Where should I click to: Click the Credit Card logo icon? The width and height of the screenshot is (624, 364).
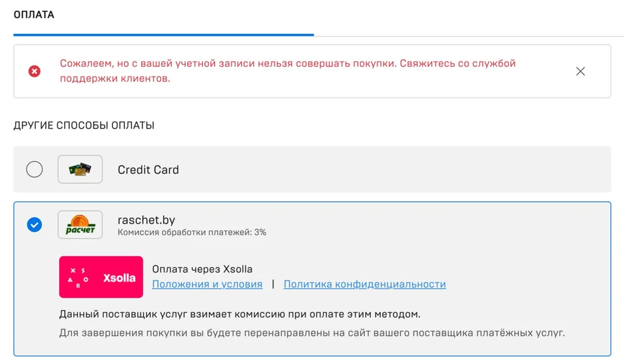tap(80, 170)
